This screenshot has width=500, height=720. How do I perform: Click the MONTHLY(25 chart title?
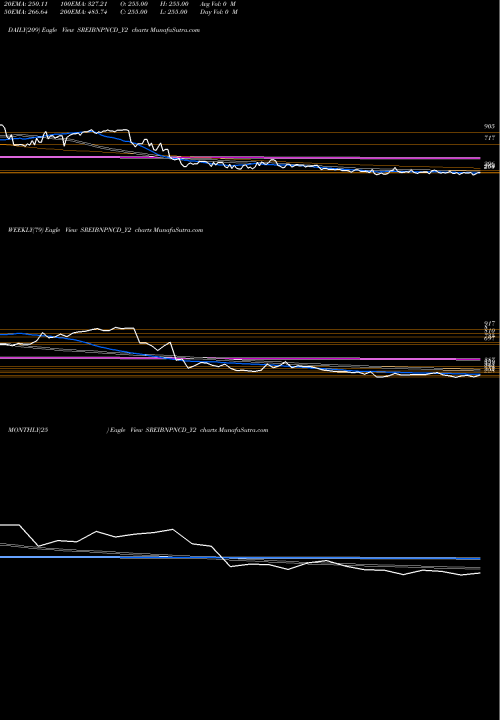click(x=138, y=430)
